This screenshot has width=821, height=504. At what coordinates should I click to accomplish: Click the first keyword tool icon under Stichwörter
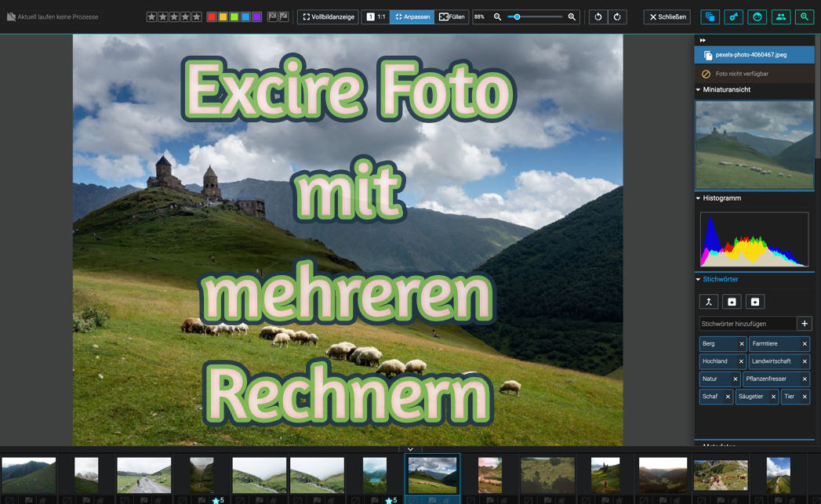pyautogui.click(x=708, y=302)
